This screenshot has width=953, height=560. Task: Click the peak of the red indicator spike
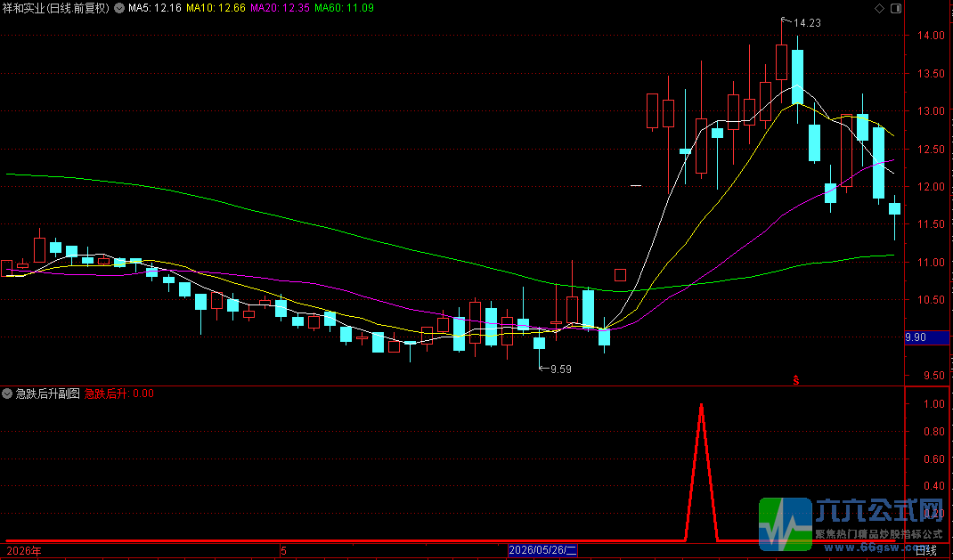(701, 405)
